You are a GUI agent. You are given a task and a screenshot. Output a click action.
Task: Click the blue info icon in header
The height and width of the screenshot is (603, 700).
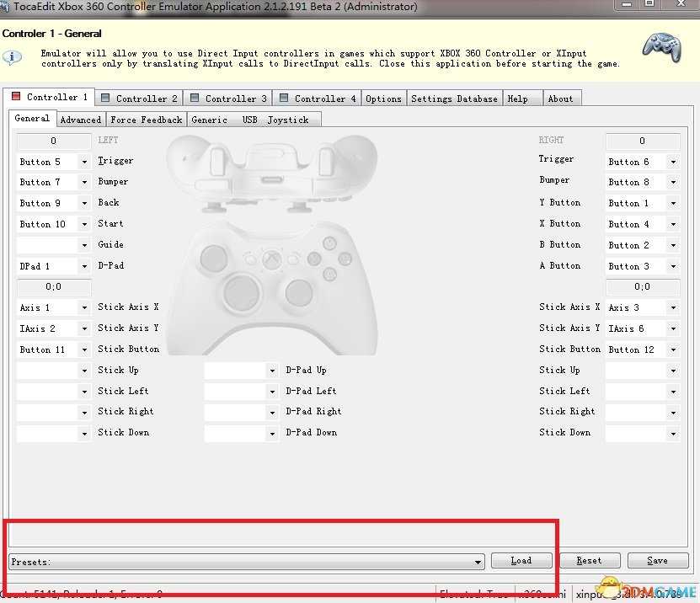pyautogui.click(x=13, y=57)
